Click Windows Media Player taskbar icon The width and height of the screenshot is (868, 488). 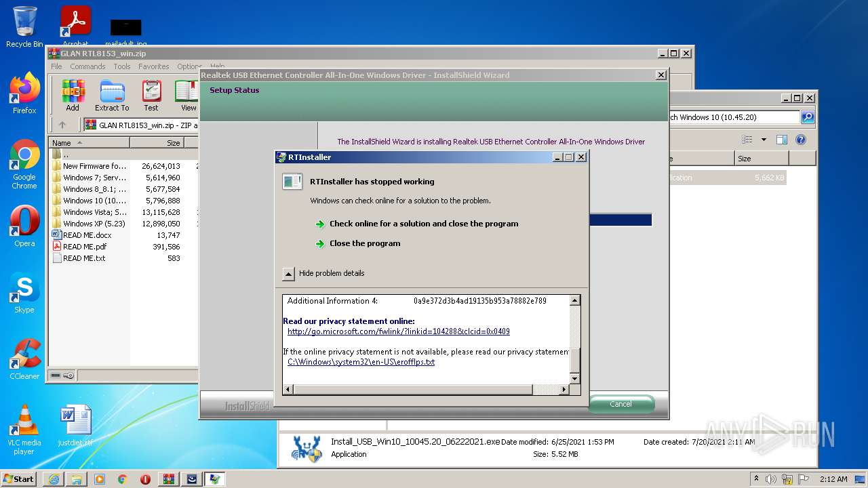pyautogui.click(x=100, y=479)
